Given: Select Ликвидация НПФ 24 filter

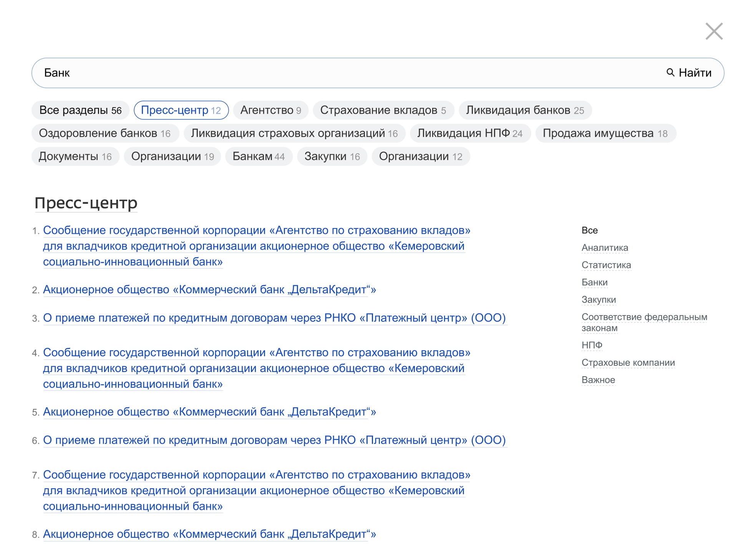Looking at the screenshot, I should point(470,134).
